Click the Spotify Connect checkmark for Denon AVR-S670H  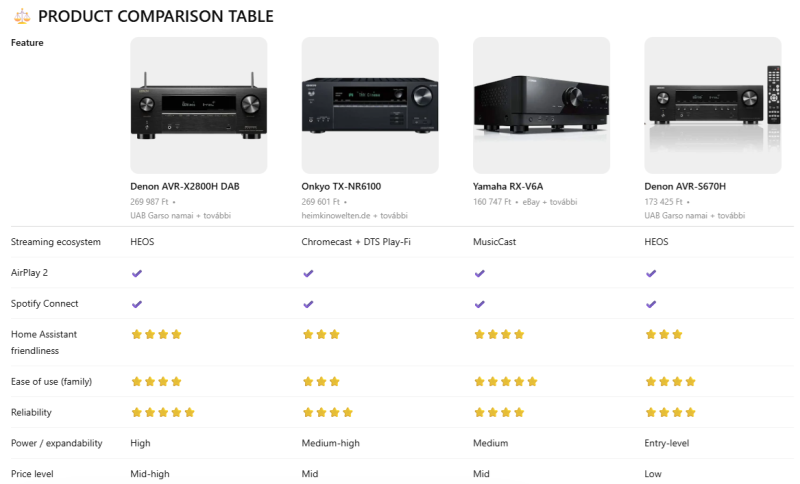[651, 304]
